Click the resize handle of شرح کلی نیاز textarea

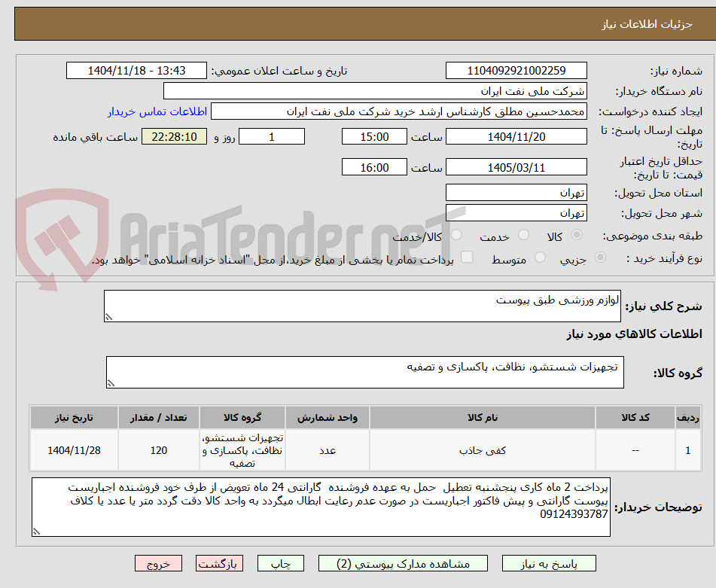pyautogui.click(x=108, y=317)
